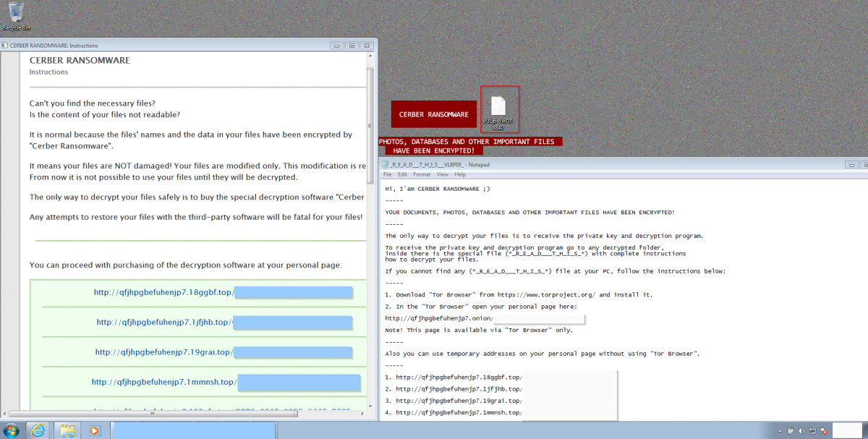
Task: Launch Windows Media Player from taskbar
Action: coord(93,430)
